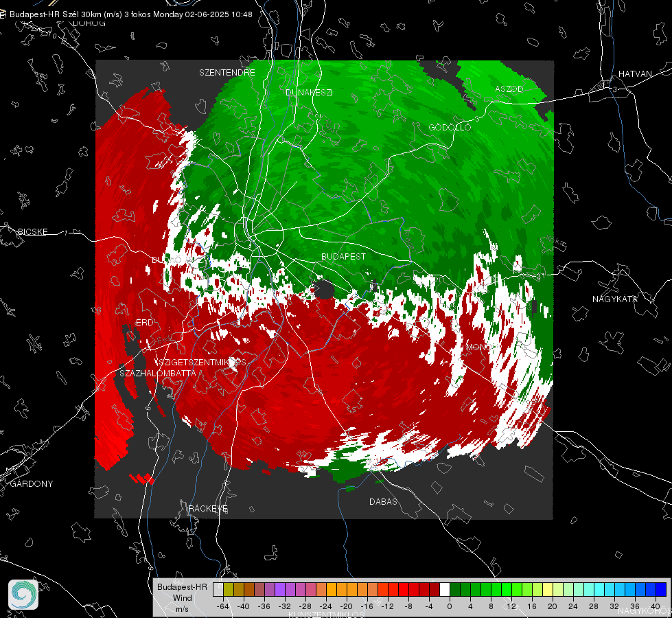Screen dimensions: 672x618
Task: Click the '-64' value on the legend scale
Action: [x=223, y=606]
